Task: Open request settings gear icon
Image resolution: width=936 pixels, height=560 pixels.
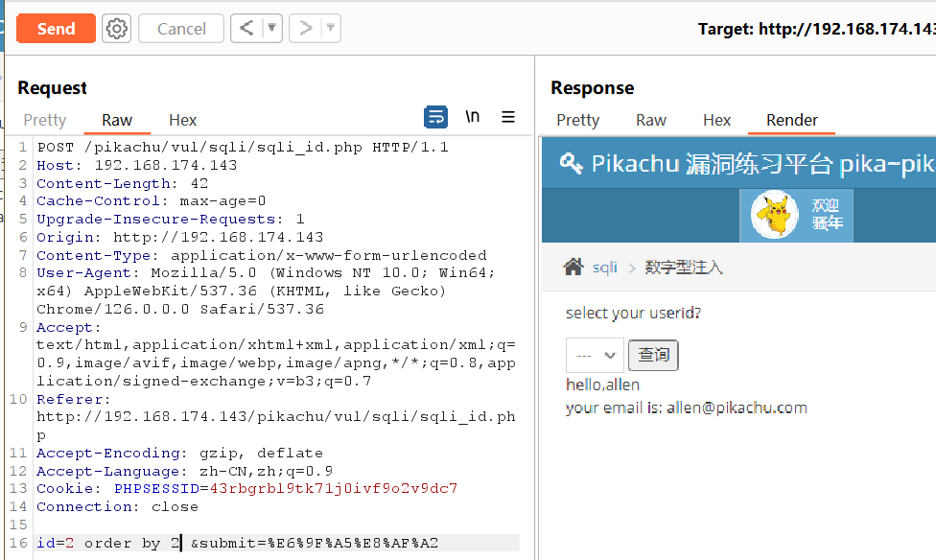Action: (116, 29)
